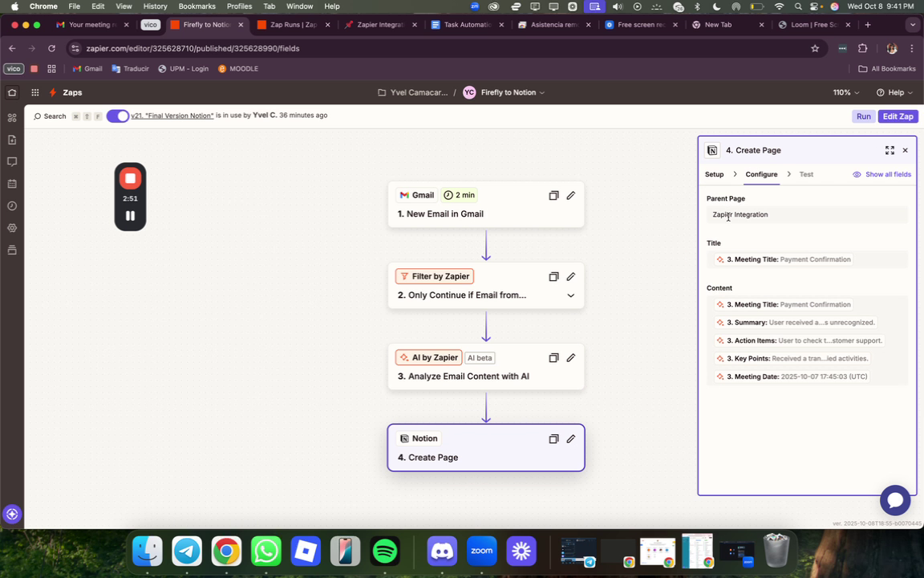Edit the New Email in Gmail step
Image resolution: width=924 pixels, height=578 pixels.
click(570, 195)
